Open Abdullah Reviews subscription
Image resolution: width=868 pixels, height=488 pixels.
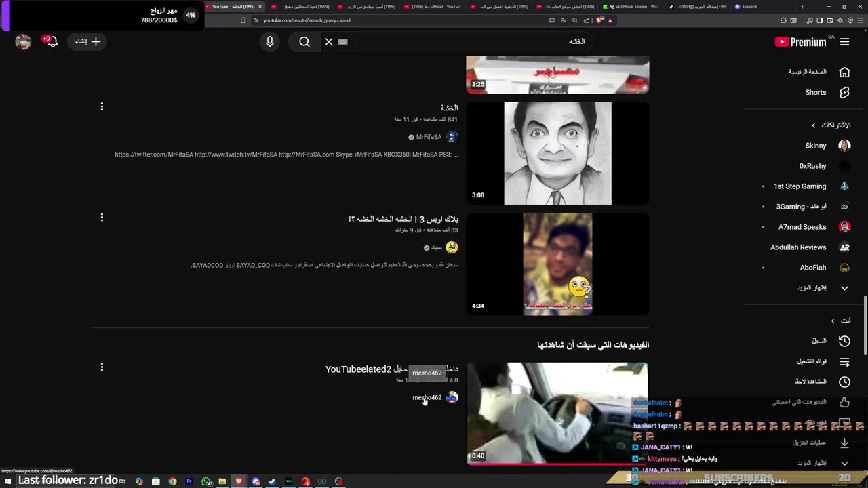[x=810, y=247]
